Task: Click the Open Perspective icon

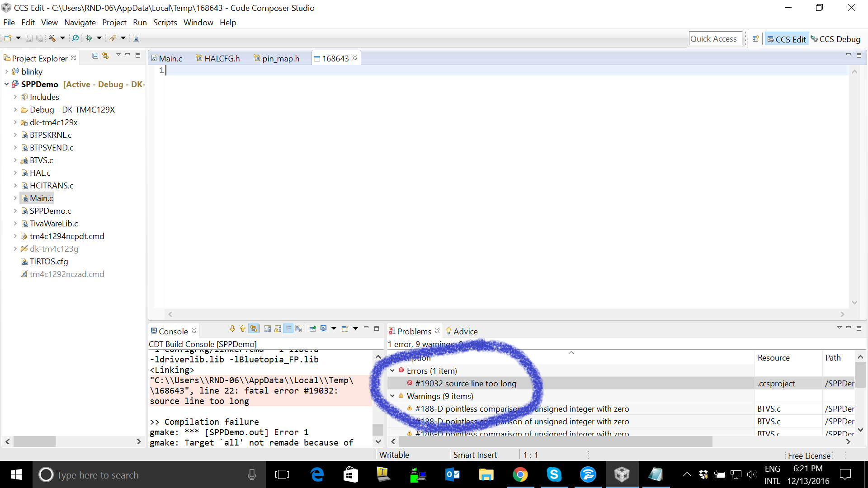Action: (755, 39)
